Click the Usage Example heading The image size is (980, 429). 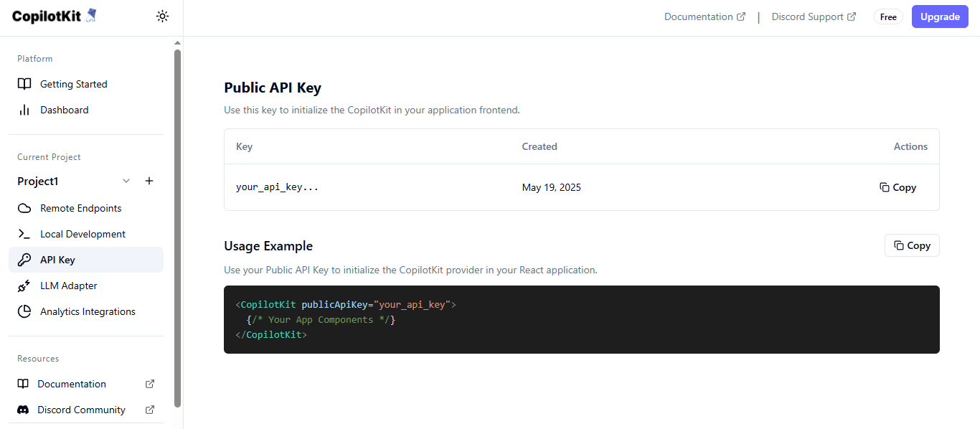(268, 246)
